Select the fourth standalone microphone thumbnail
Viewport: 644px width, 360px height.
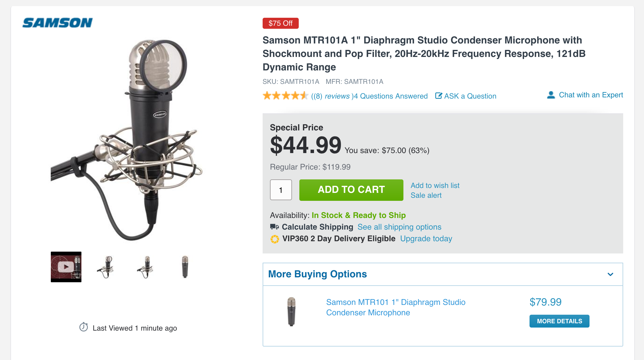pyautogui.click(x=185, y=267)
